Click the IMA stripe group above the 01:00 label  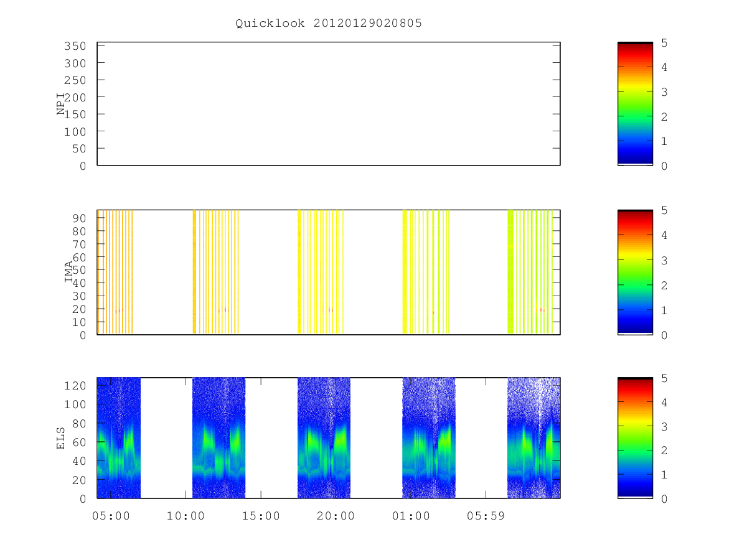[x=426, y=272]
